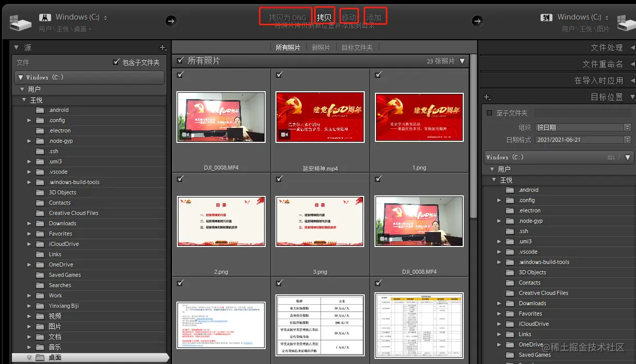This screenshot has height=364, width=636.
Task: Click the 3D Objects folder icon in destination panel
Action: 510,272
